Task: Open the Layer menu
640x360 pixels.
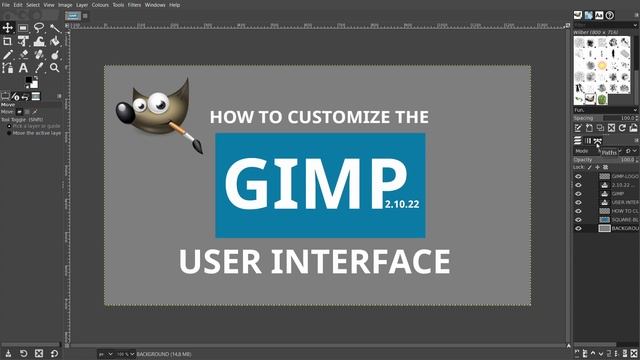Action: (x=82, y=5)
